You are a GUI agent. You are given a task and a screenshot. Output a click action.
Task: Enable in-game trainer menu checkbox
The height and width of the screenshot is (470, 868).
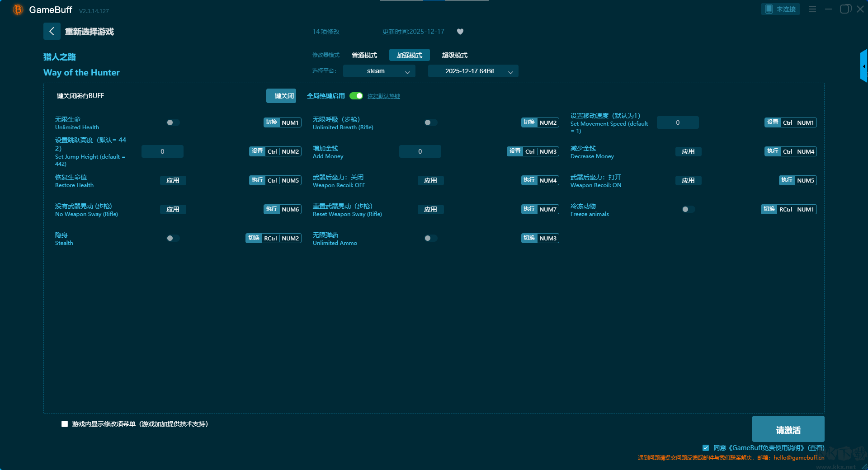pyautogui.click(x=65, y=424)
